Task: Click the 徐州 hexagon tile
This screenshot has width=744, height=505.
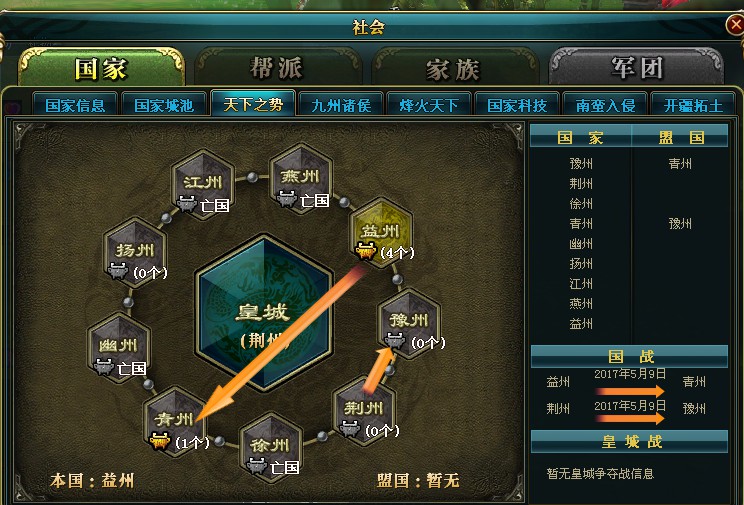Action: click(270, 447)
